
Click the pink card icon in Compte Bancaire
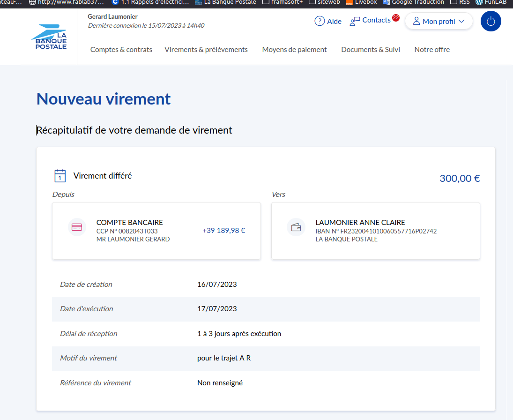coord(77,227)
